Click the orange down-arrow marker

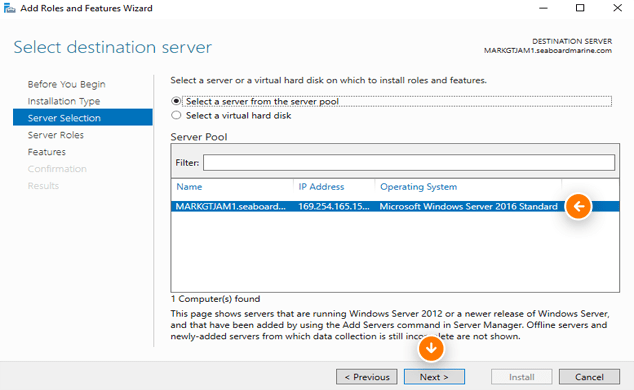pyautogui.click(x=431, y=348)
